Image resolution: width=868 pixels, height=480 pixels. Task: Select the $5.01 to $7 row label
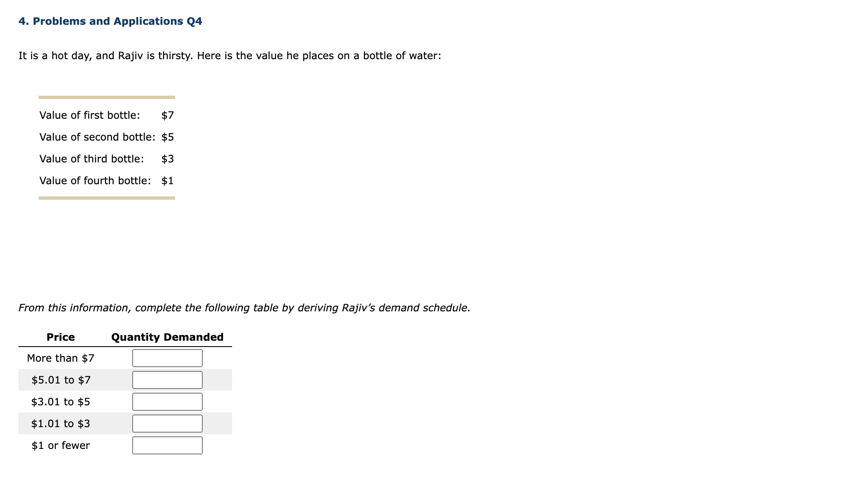[60, 380]
